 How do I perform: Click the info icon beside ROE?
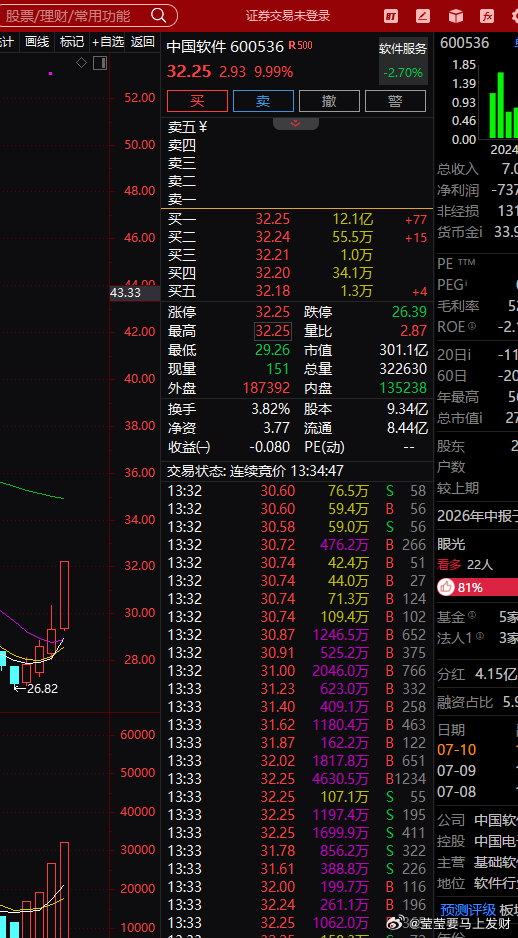473,327
